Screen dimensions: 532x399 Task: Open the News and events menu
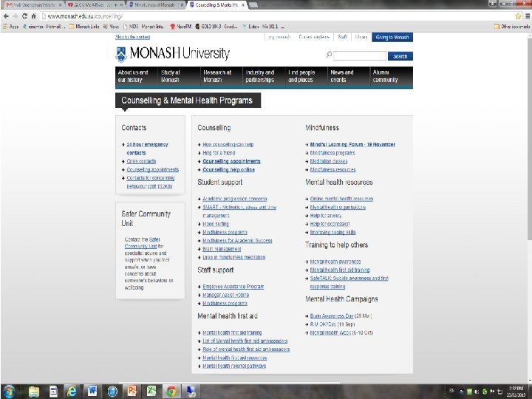point(348,76)
